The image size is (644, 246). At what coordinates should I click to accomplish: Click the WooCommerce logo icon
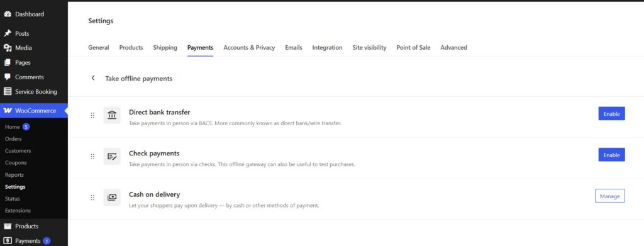point(8,111)
